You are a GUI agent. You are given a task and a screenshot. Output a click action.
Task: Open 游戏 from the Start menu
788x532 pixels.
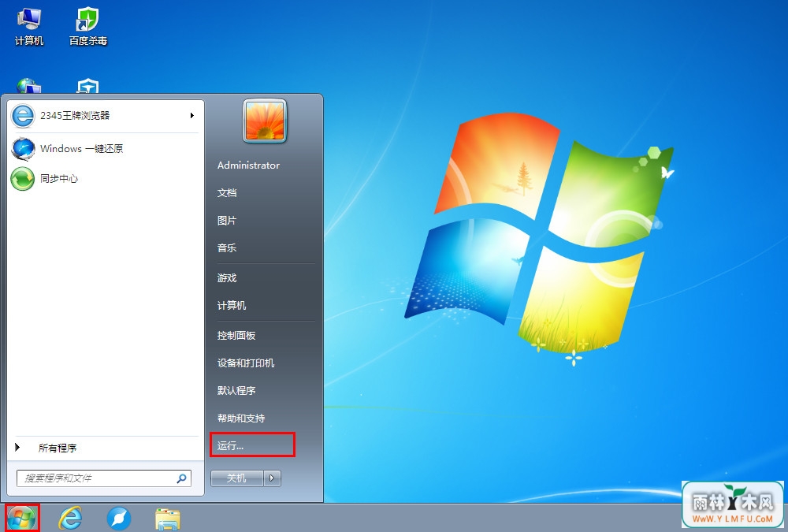(x=227, y=277)
